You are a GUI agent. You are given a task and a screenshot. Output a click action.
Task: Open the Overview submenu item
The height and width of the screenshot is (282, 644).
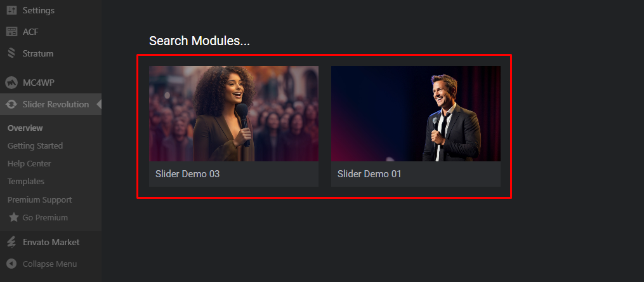(x=25, y=128)
